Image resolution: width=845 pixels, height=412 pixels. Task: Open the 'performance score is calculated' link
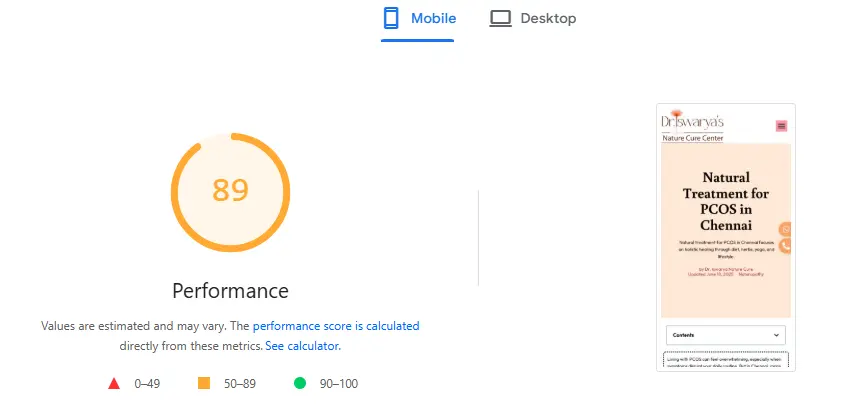pyautogui.click(x=336, y=326)
